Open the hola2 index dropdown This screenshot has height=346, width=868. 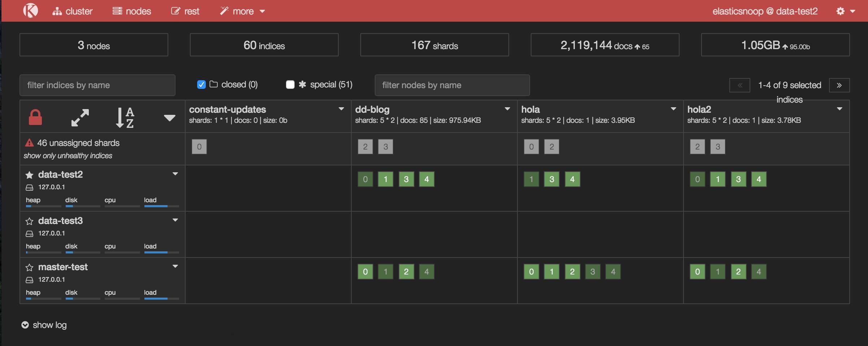click(x=839, y=109)
